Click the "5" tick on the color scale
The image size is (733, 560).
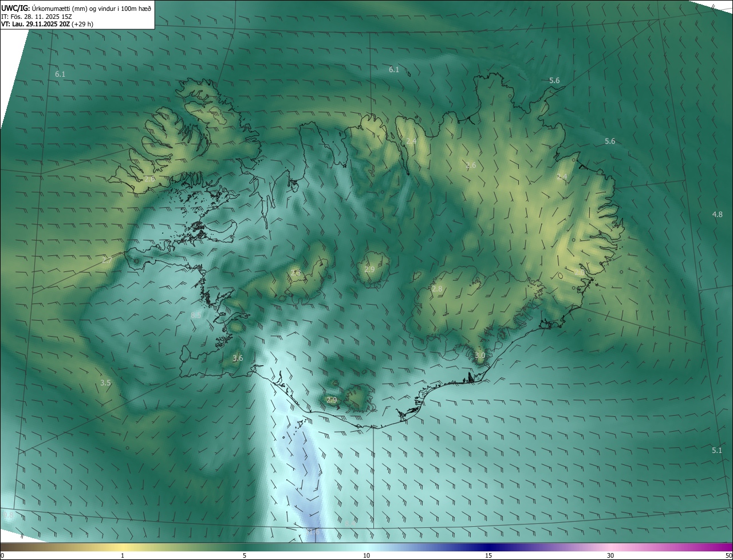click(x=245, y=555)
